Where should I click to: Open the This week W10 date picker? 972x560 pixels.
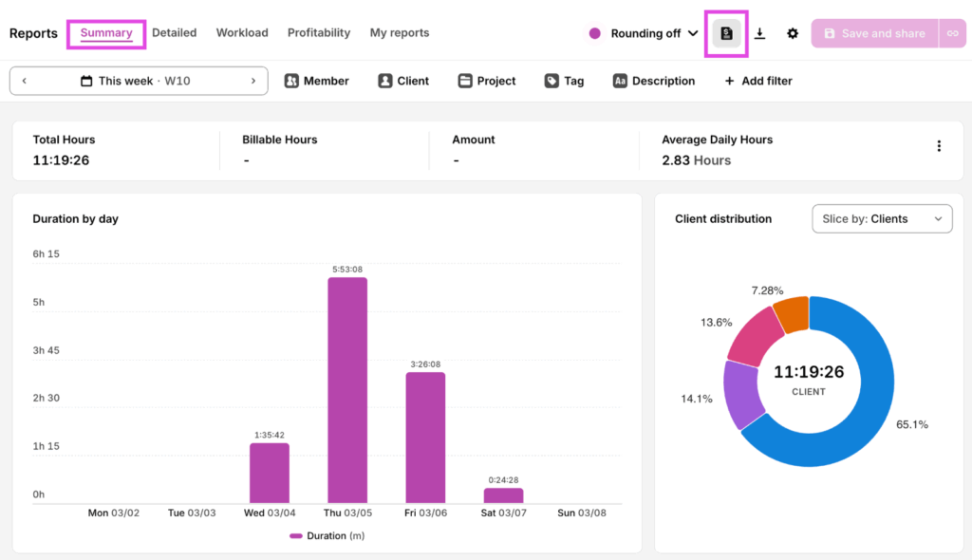139,81
